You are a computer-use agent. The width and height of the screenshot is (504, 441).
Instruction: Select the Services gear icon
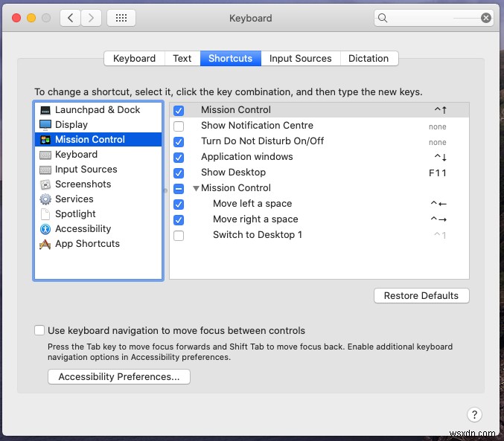[x=45, y=199]
